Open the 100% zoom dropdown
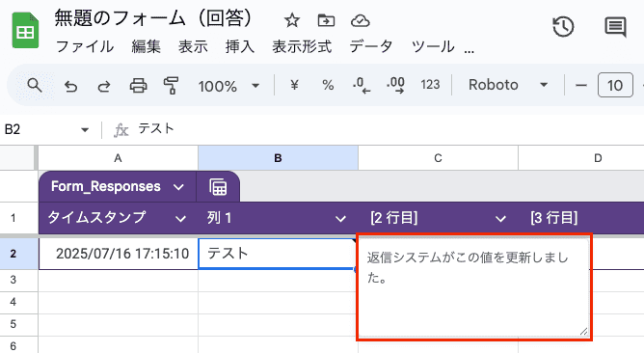This screenshot has height=353, width=644. 228,86
